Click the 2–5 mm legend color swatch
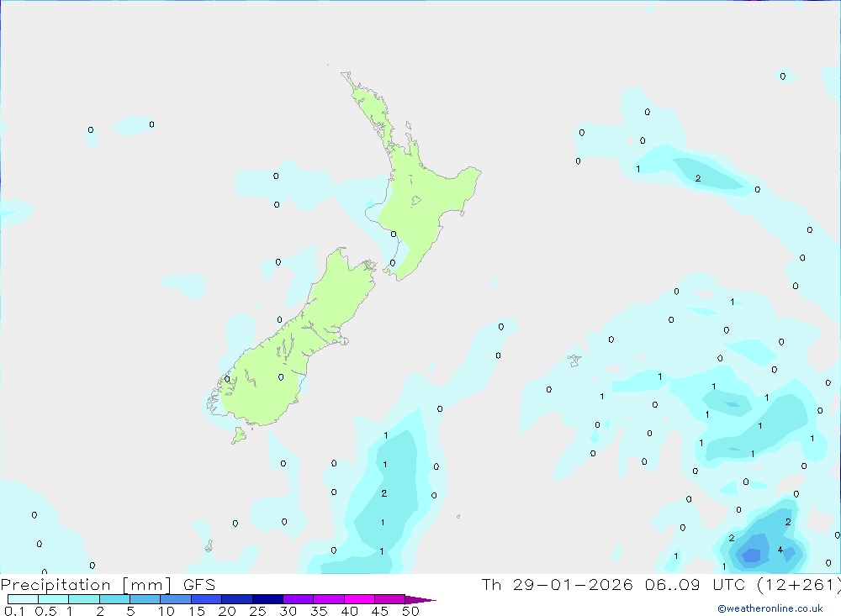 (114, 599)
